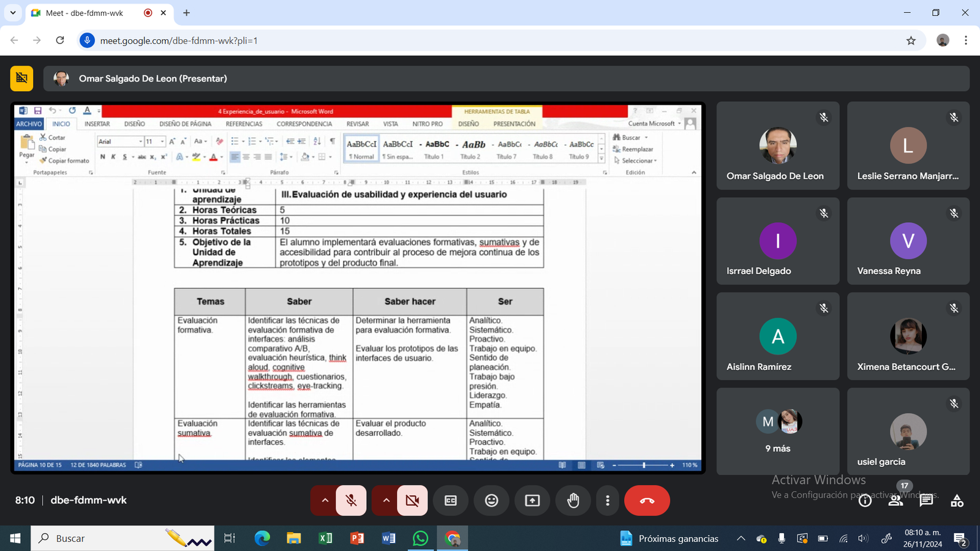Raise hand in the meeting

[573, 500]
